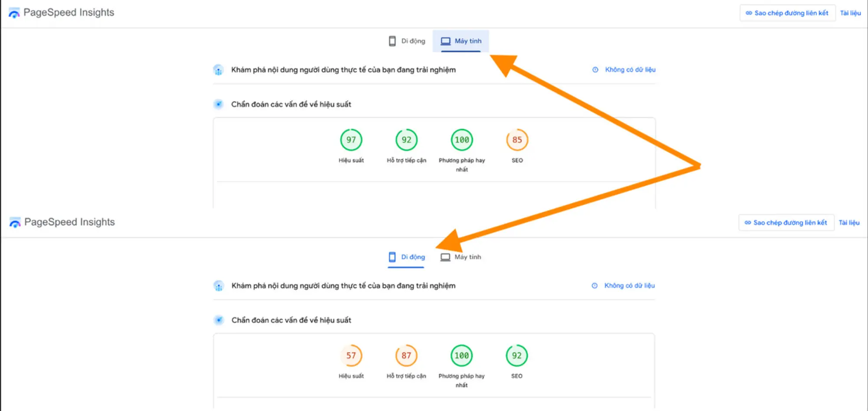
Task: Click the SEO label in the bottom report
Action: click(516, 376)
